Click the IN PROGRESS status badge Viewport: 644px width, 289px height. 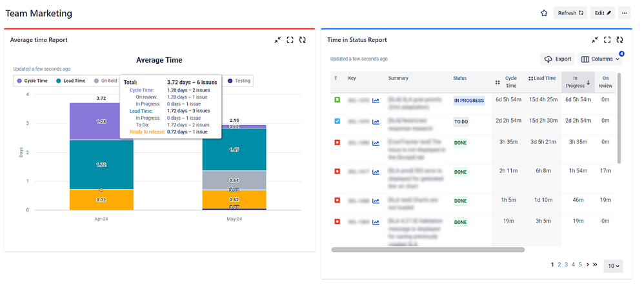tap(469, 101)
